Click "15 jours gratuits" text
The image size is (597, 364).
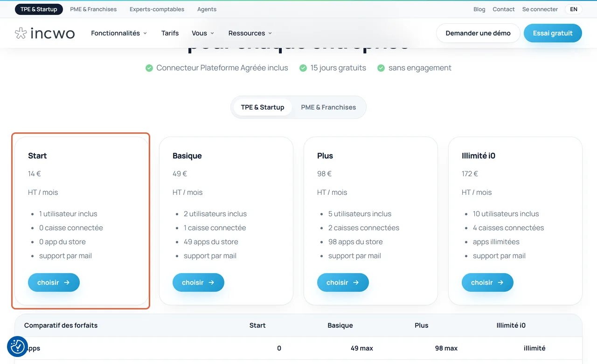pos(338,68)
